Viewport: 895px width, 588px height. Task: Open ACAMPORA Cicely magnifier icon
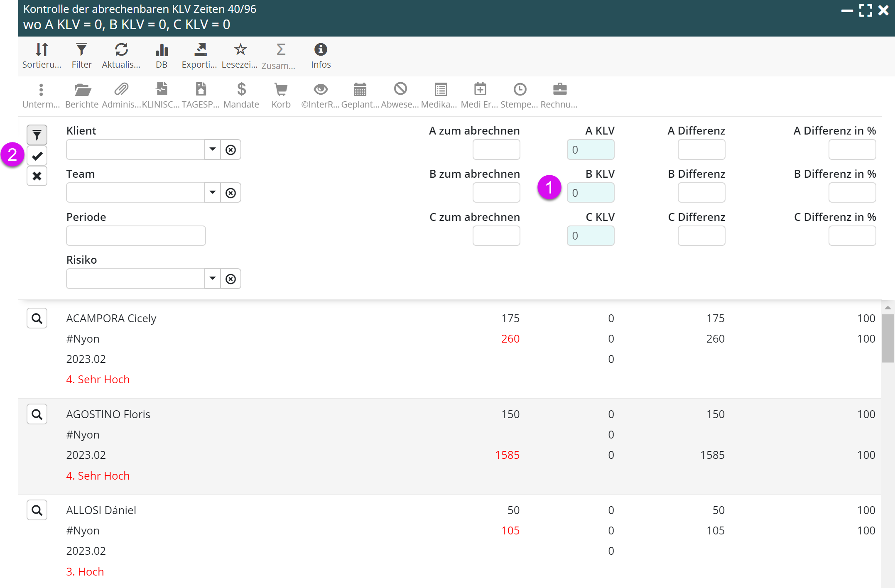[x=37, y=318]
